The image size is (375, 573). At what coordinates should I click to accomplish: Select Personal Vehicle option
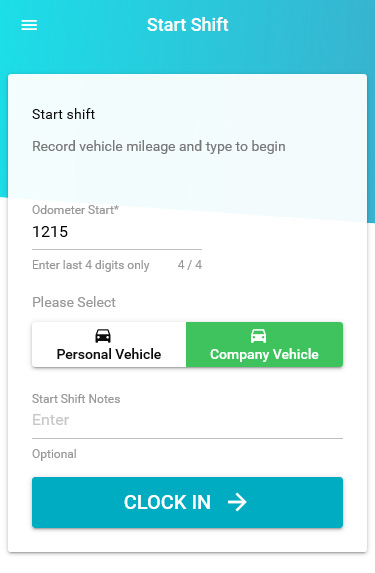pyautogui.click(x=109, y=345)
